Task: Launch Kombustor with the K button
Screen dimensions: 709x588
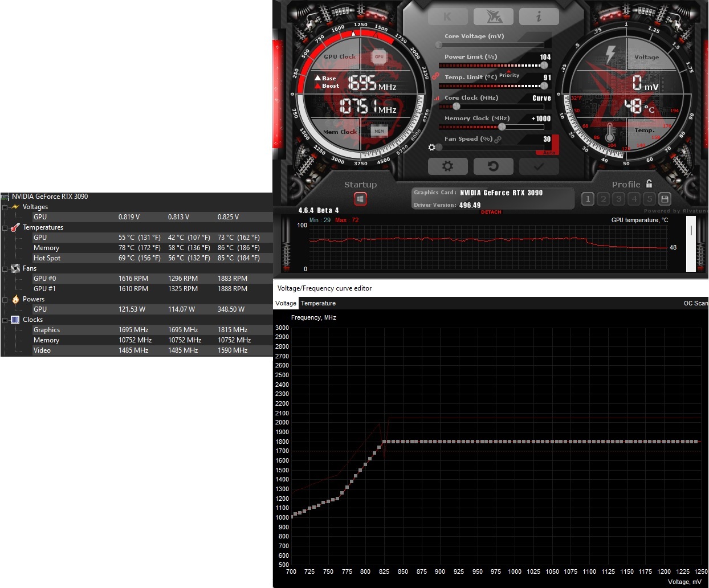Action: tap(447, 17)
